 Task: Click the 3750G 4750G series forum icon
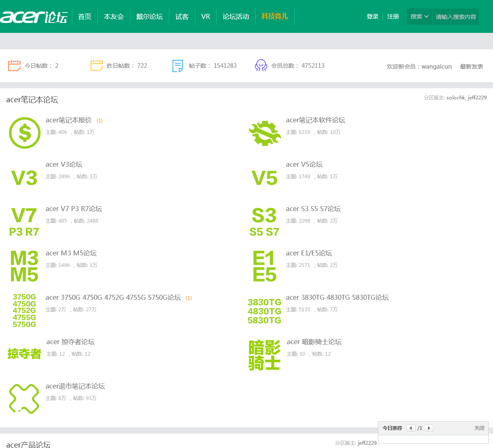(x=24, y=310)
